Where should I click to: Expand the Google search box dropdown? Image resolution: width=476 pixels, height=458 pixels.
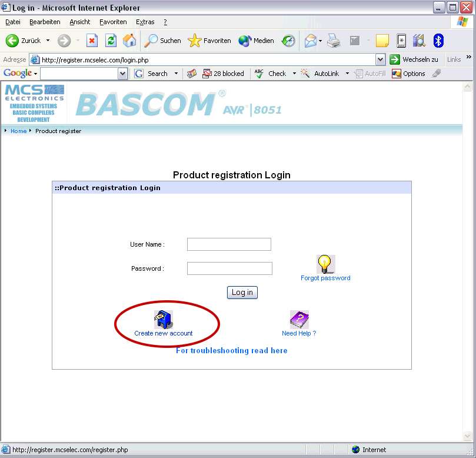pos(122,74)
